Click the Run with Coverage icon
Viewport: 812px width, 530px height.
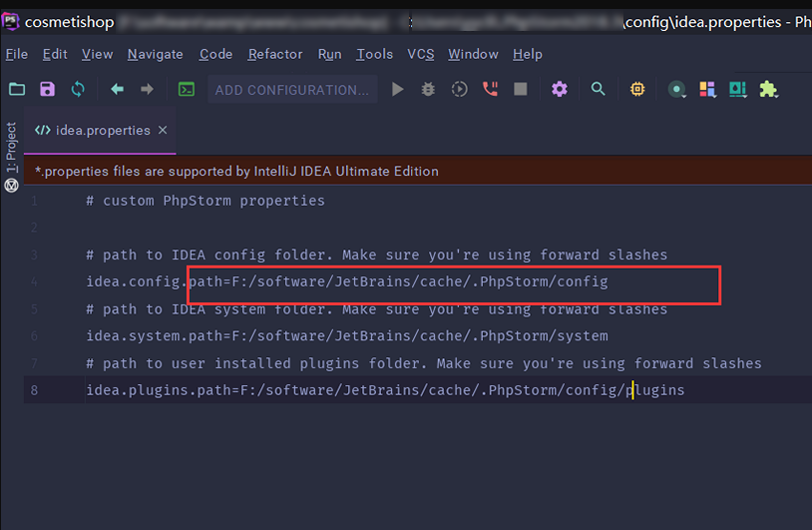point(459,89)
